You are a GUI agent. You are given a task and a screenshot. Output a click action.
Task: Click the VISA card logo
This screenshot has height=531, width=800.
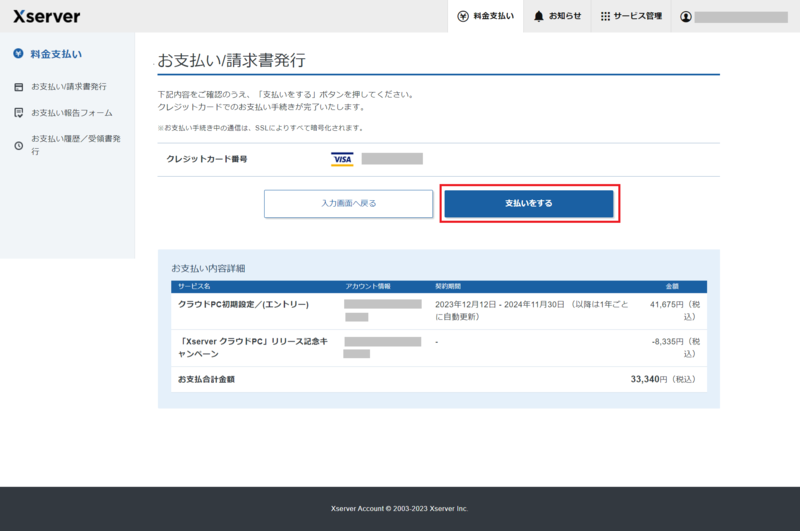(342, 159)
